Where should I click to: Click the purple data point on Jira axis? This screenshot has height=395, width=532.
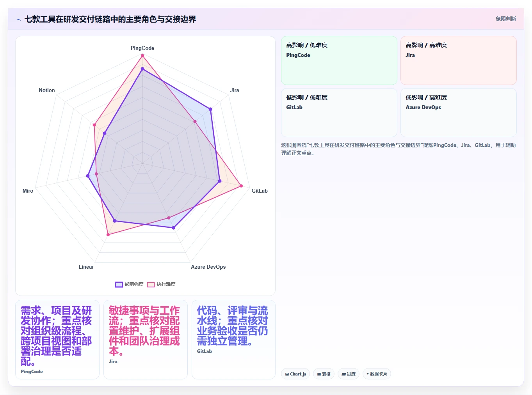click(211, 109)
